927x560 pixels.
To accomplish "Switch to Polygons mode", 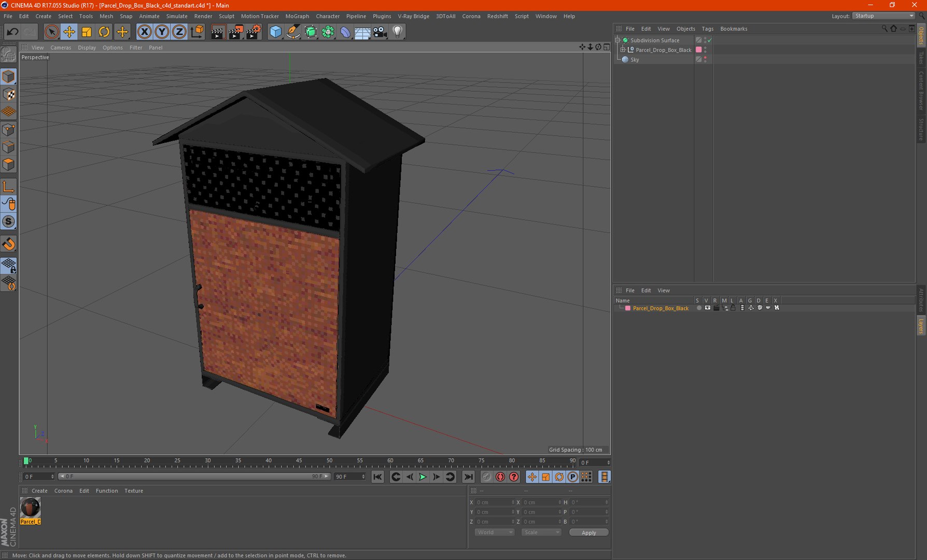I will click(x=8, y=165).
